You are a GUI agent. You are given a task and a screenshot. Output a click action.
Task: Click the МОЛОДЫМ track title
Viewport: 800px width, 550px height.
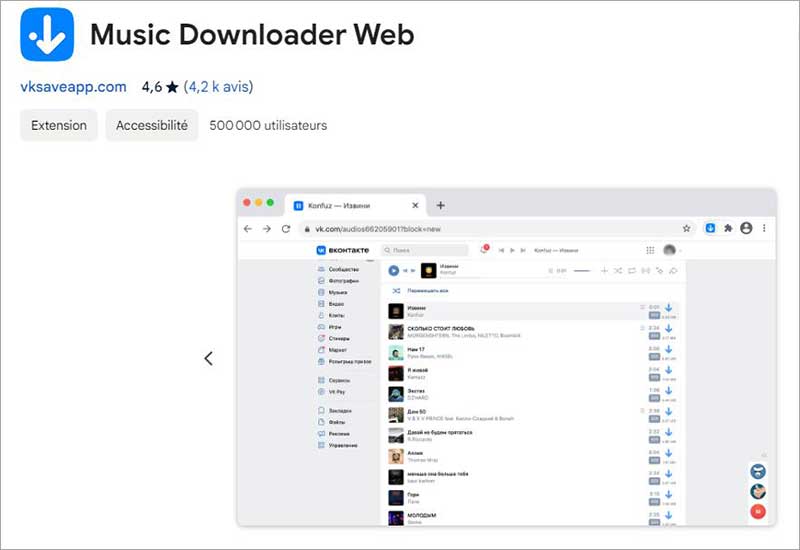point(421,515)
